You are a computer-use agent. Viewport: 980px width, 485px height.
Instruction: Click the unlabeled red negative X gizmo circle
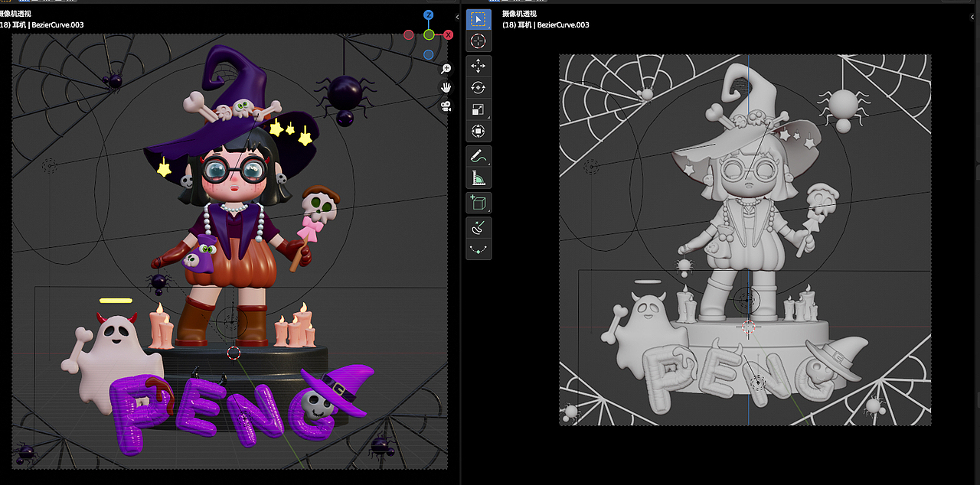[x=409, y=34]
